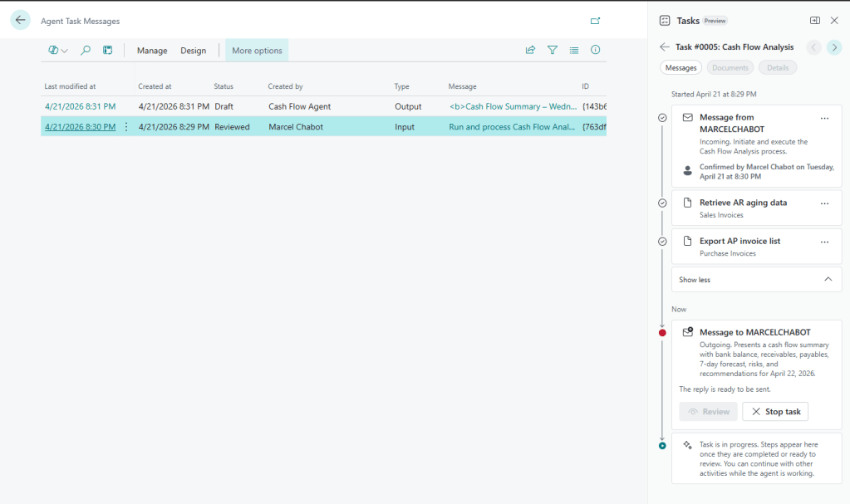Open the Copilot dropdown in the toolbar
The width and height of the screenshot is (850, 504).
click(57, 51)
